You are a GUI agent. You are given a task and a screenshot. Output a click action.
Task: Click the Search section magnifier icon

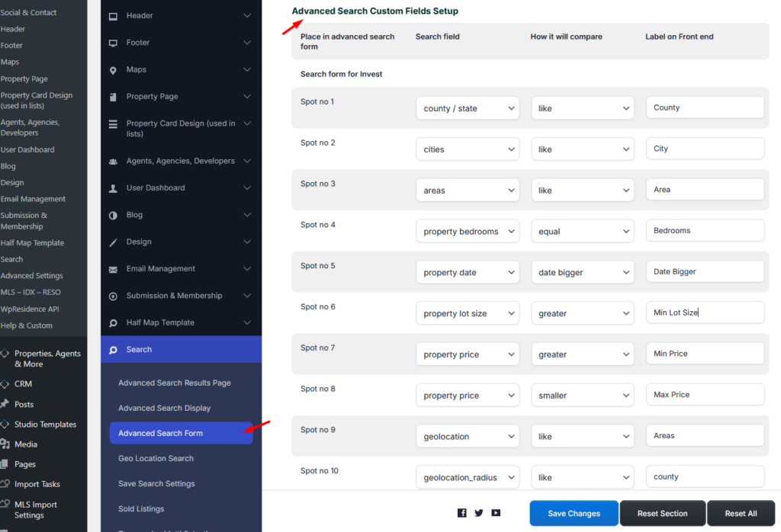(x=113, y=350)
